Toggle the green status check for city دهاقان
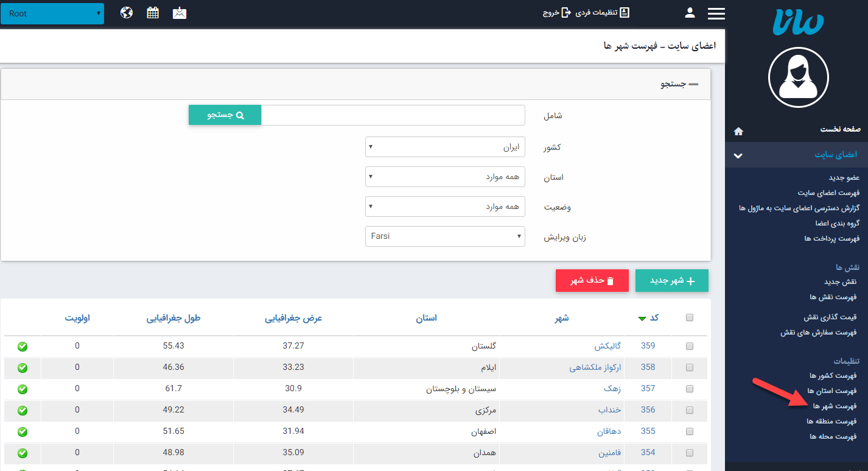The image size is (868, 471). pyautogui.click(x=22, y=431)
